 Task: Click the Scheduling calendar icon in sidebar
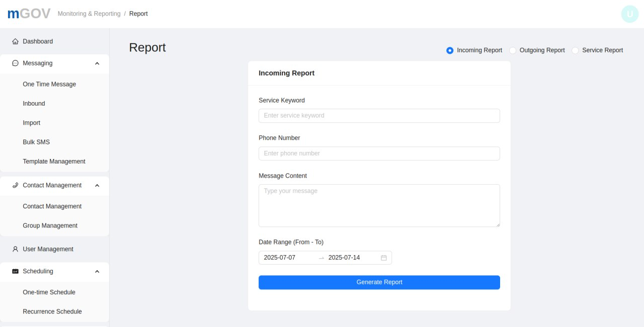[15, 272]
